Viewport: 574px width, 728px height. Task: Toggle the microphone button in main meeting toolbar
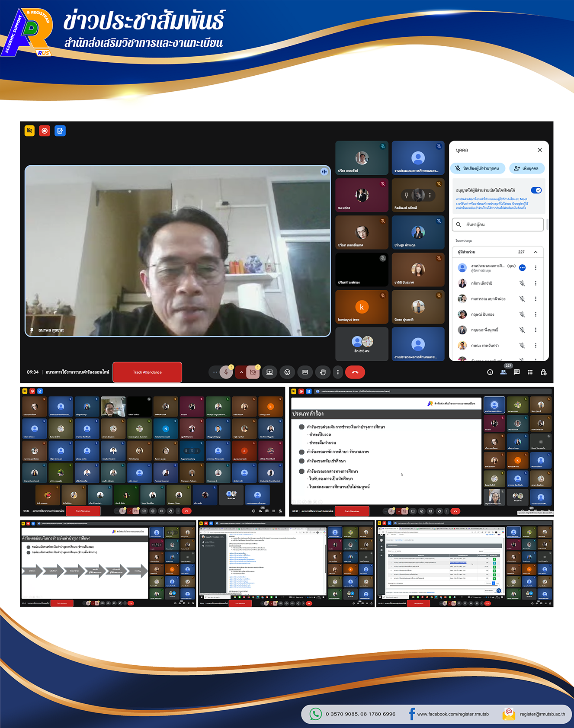tap(226, 372)
